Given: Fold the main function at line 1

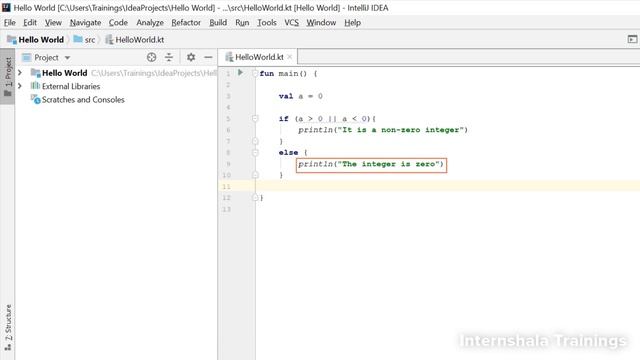Looking at the screenshot, I should (x=255, y=73).
